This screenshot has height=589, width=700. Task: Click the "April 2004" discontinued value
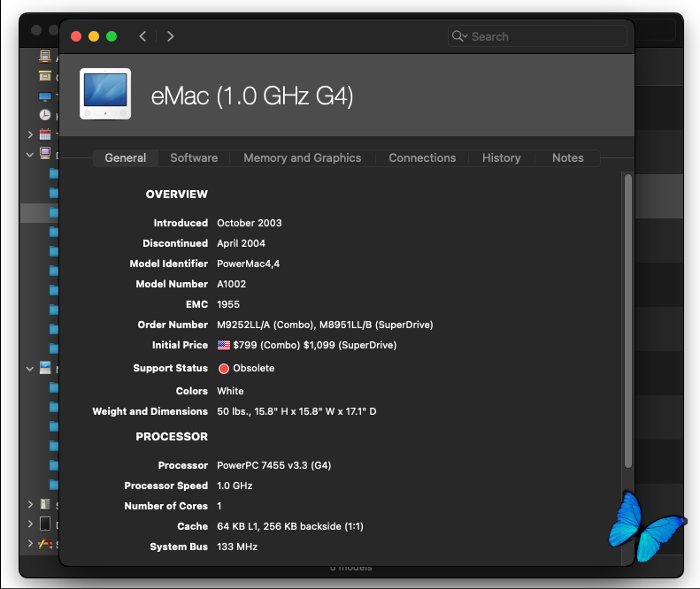(x=241, y=243)
